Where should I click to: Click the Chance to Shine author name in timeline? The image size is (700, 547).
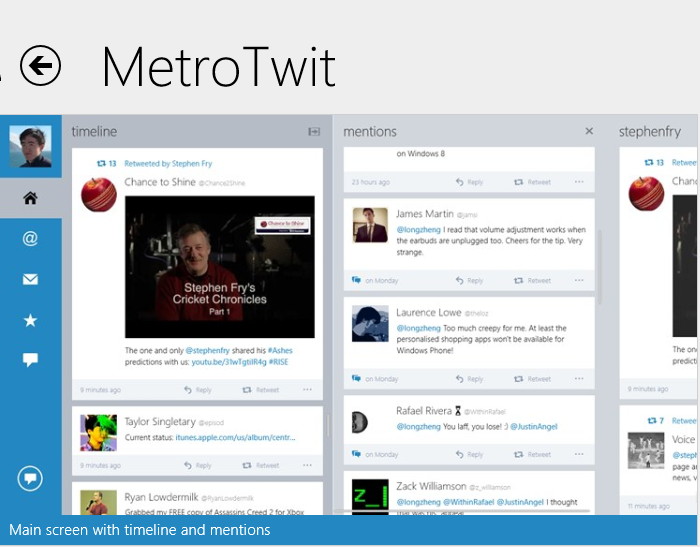(160, 182)
